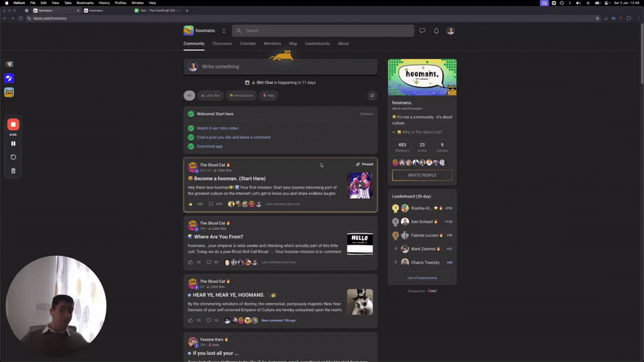Click the Welcome! Start here green checkmark
644x362 pixels.
pyautogui.click(x=191, y=114)
